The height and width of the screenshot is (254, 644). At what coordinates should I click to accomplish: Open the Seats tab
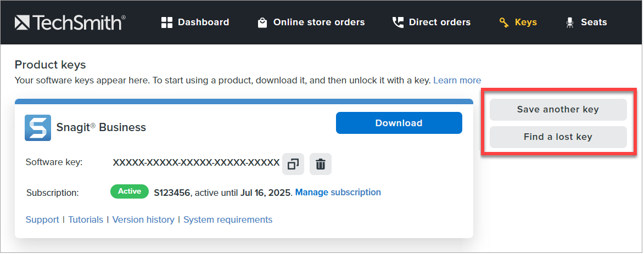point(593,22)
